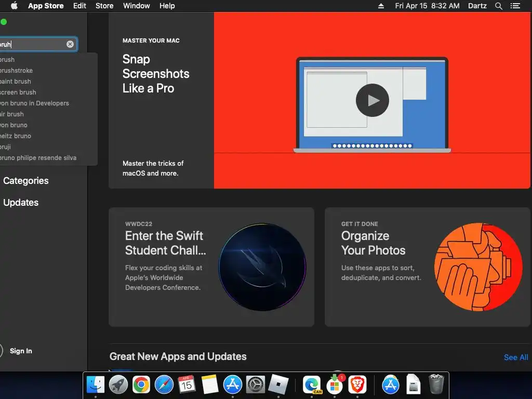Open Notes in the Dock
This screenshot has width=532, height=399.
click(x=210, y=384)
